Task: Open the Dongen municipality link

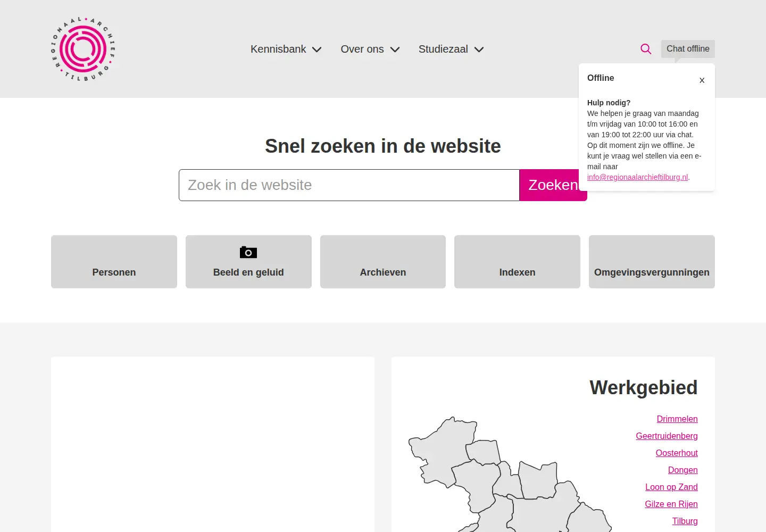Action: pyautogui.click(x=683, y=470)
